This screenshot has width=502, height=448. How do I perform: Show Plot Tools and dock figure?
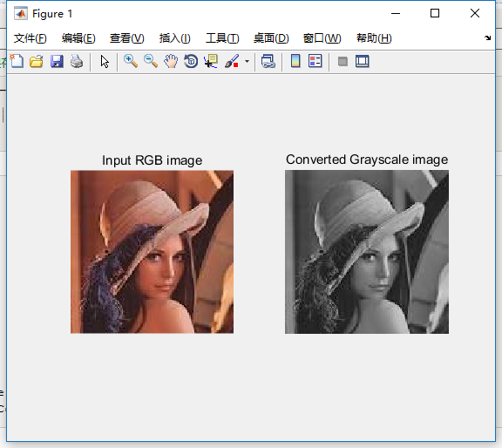point(362,61)
